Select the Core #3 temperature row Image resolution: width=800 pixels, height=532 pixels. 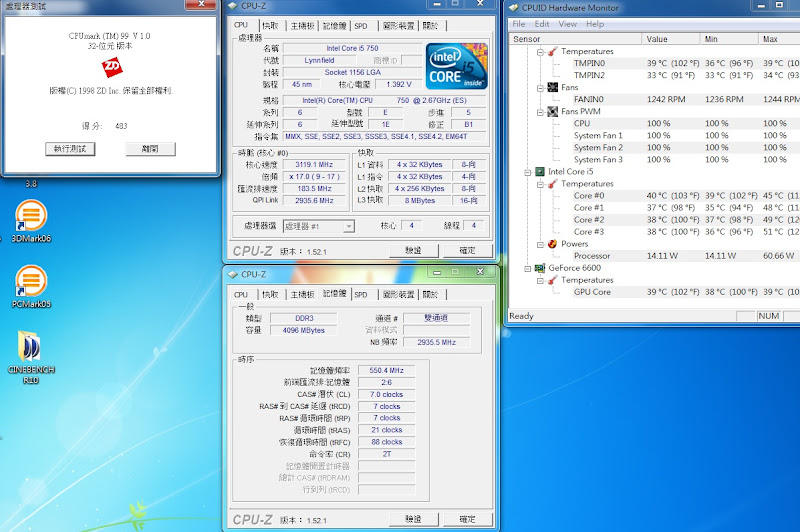655,232
